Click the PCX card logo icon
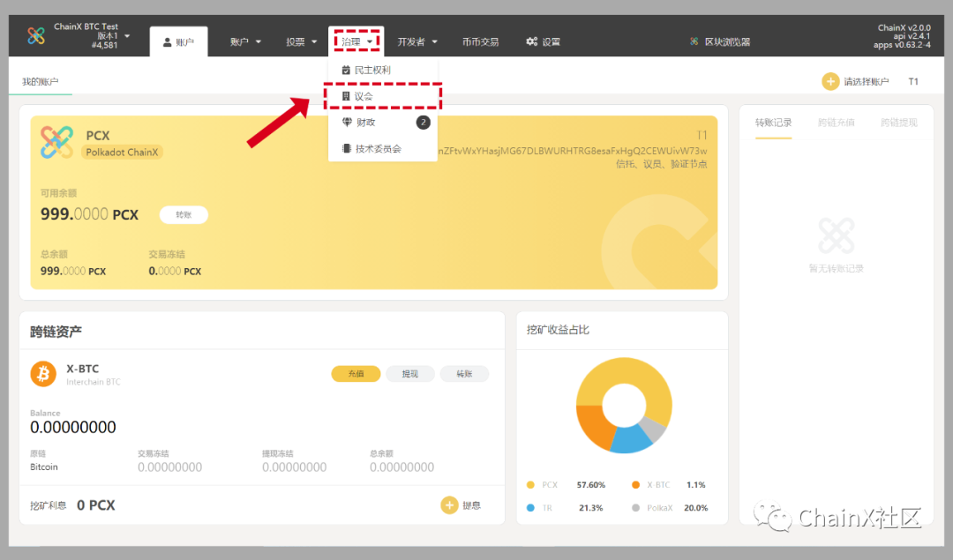The height and width of the screenshot is (560, 953). click(x=56, y=142)
